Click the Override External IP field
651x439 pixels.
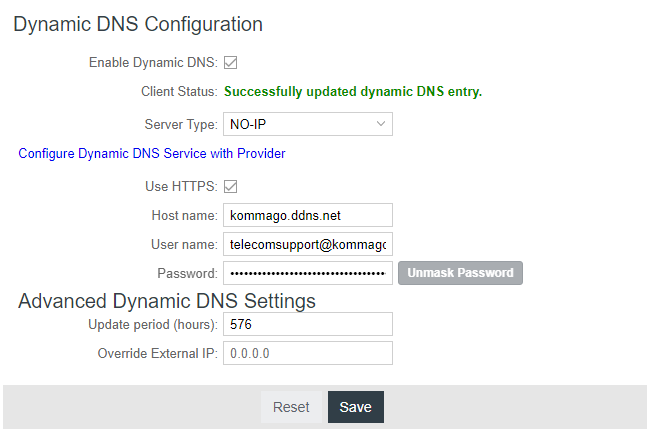[307, 353]
